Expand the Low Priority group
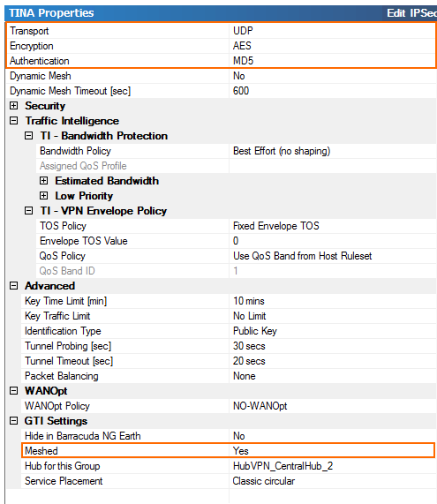 [x=44, y=196]
